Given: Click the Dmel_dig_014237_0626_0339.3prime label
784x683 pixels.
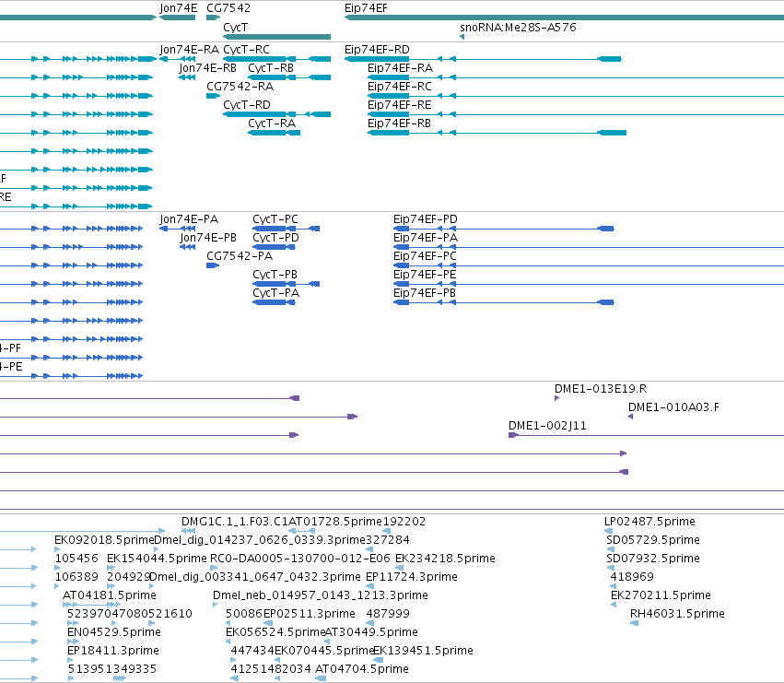Looking at the screenshot, I should pyautogui.click(x=260, y=540).
